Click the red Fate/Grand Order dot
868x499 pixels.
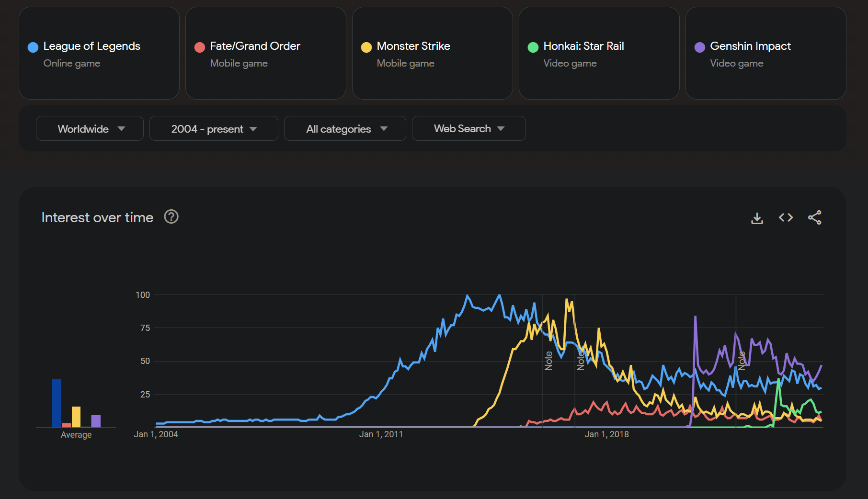[x=200, y=47]
